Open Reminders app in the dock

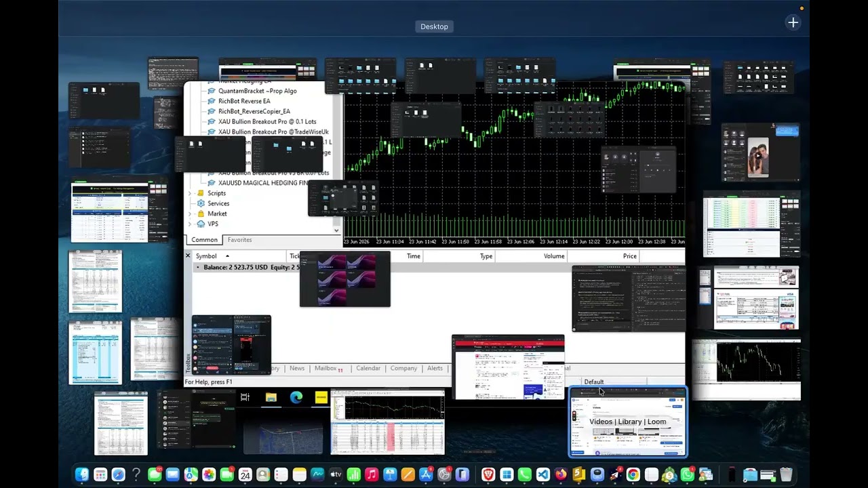click(x=281, y=475)
